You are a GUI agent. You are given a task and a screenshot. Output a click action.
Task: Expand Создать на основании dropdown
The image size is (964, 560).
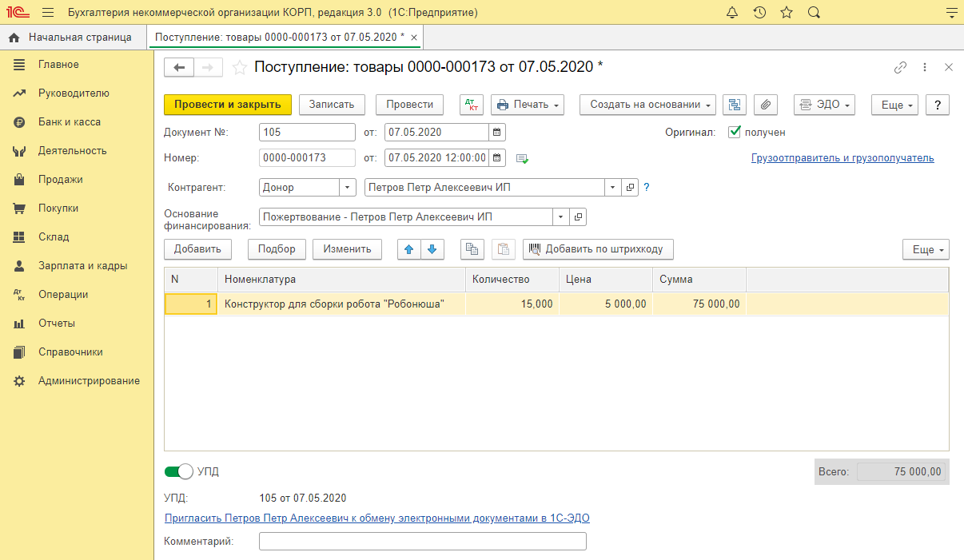647,105
